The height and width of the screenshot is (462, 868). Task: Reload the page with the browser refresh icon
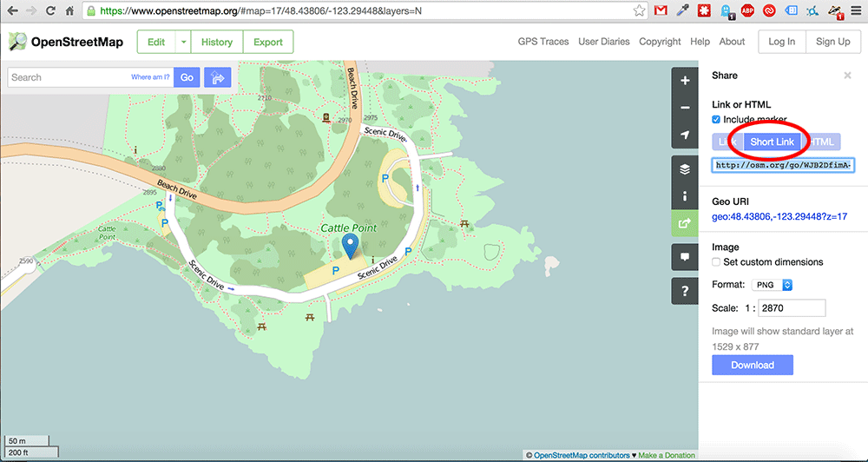(49, 10)
